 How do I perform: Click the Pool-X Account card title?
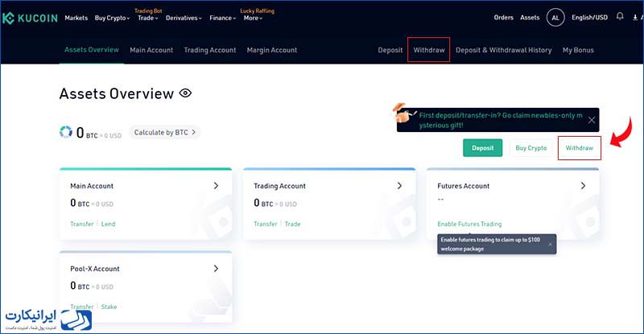(94, 269)
